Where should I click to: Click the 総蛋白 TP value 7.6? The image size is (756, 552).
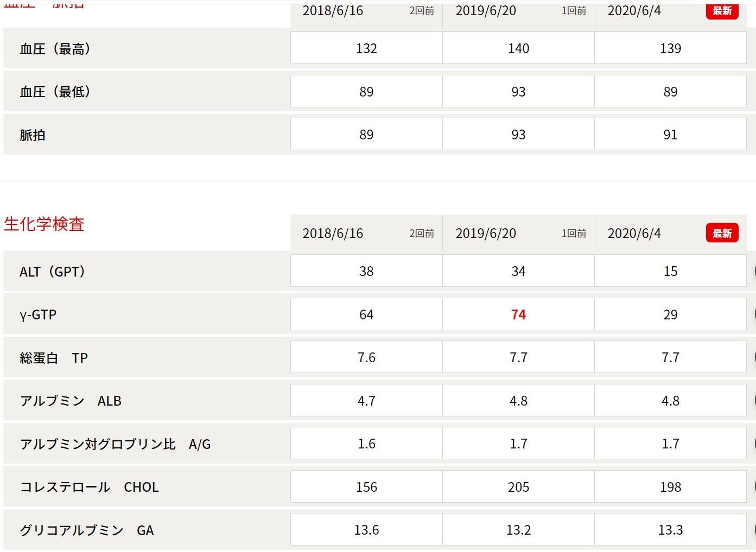pos(366,357)
